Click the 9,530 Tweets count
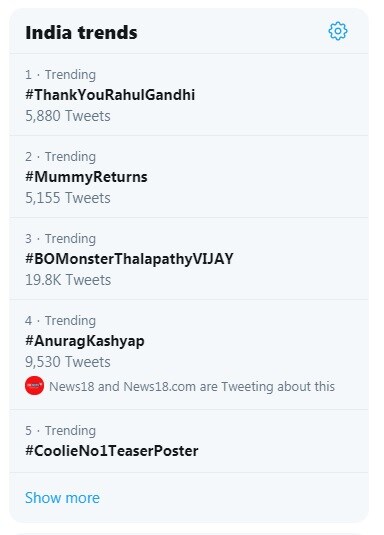Image resolution: width=384 pixels, height=535 pixels. click(x=68, y=362)
